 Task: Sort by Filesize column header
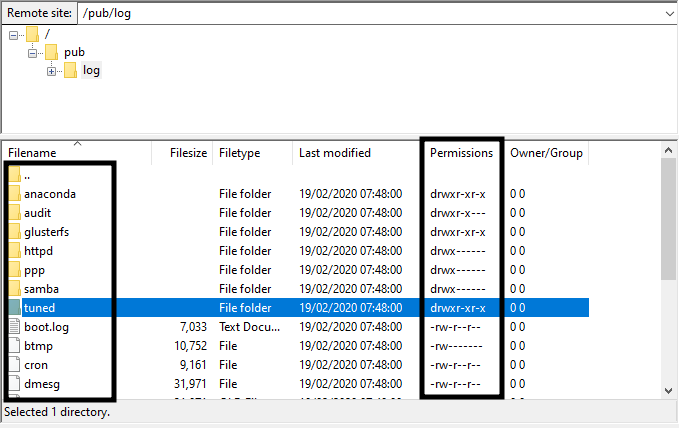click(188, 153)
